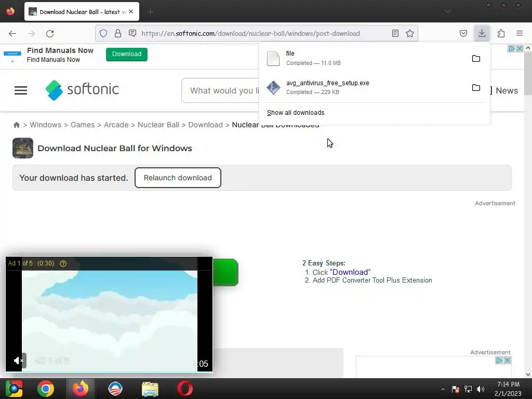Image resolution: width=532 pixels, height=399 pixels.
Task: Open the Windows breadcrumb link
Action: [46, 125]
